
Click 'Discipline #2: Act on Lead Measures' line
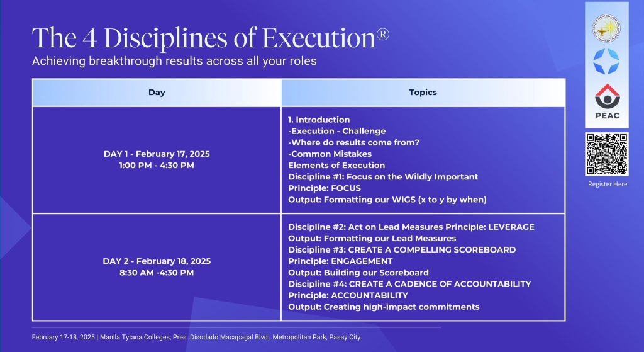click(411, 227)
